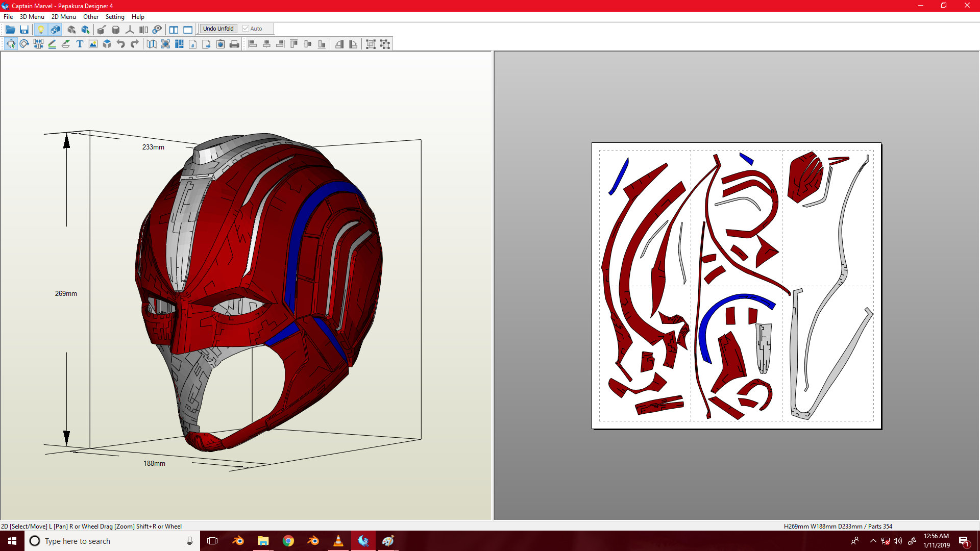Click the blue 3D cube icon
This screenshot has width=980, height=551.
pos(107,44)
